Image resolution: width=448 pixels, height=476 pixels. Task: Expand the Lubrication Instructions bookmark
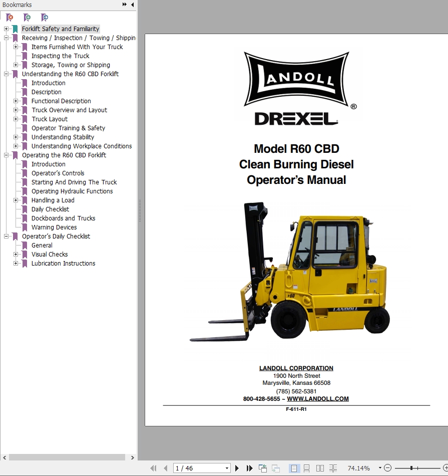point(16,263)
